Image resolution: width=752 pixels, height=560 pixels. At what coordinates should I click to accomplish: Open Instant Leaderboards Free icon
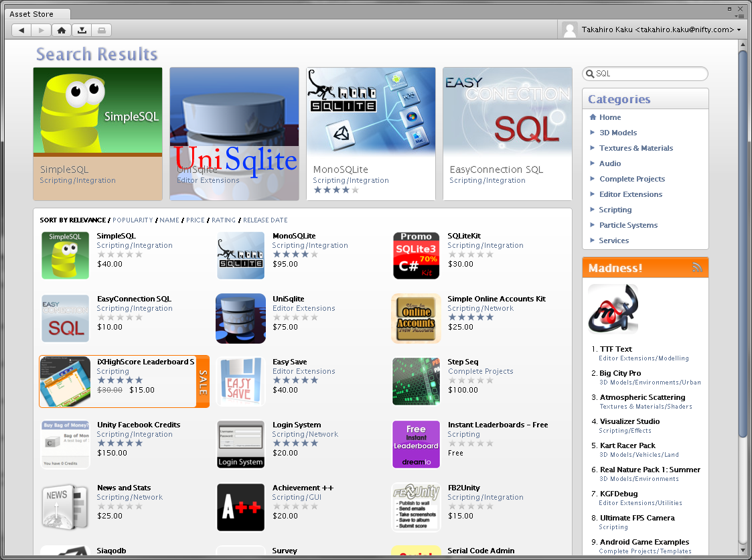tap(417, 444)
